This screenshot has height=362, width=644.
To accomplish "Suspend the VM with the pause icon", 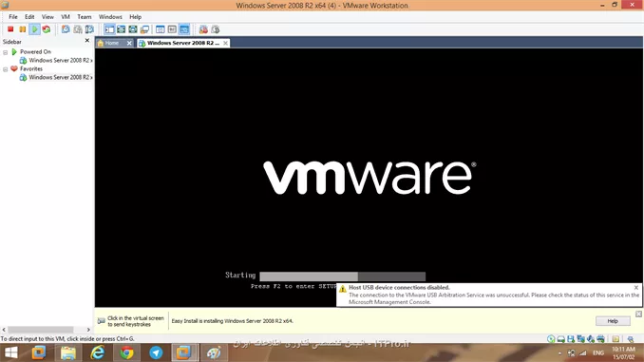I will point(23,29).
